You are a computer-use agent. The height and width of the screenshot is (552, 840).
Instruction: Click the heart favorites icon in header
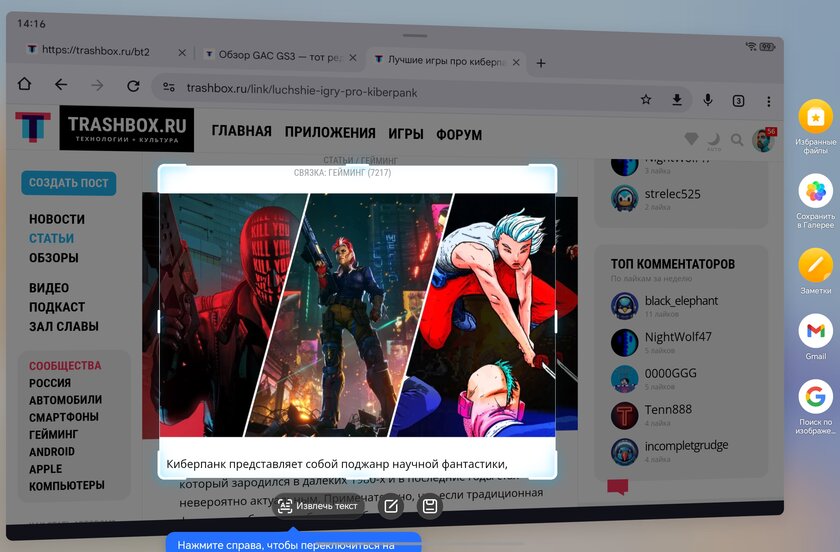[x=691, y=139]
